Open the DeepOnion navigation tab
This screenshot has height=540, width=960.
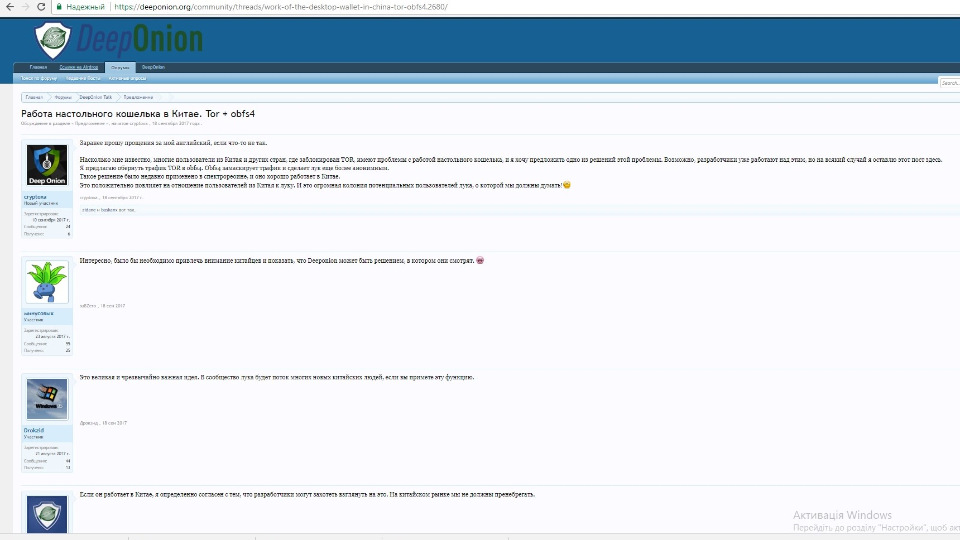pos(153,67)
